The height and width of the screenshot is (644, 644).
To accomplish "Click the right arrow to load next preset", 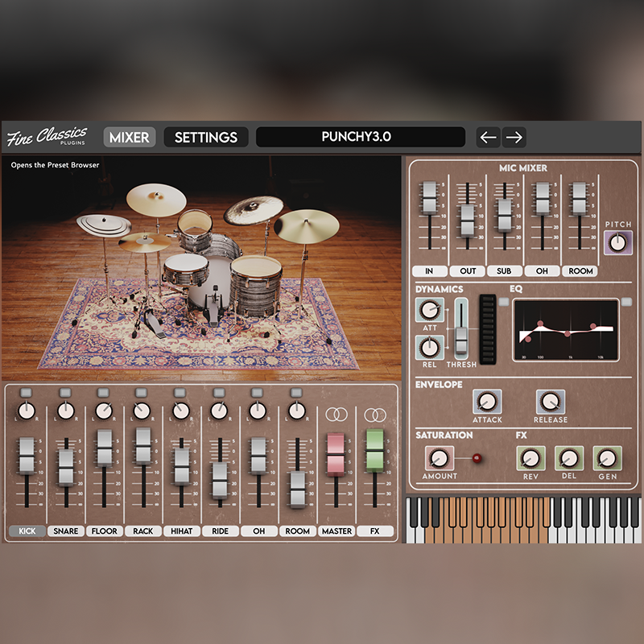I will pyautogui.click(x=514, y=138).
